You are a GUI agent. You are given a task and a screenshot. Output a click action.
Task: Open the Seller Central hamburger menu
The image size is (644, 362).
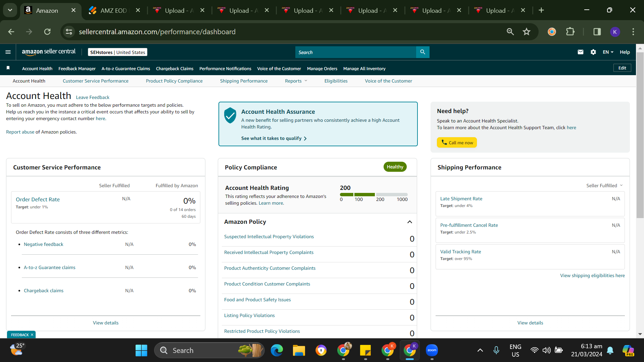(8, 52)
